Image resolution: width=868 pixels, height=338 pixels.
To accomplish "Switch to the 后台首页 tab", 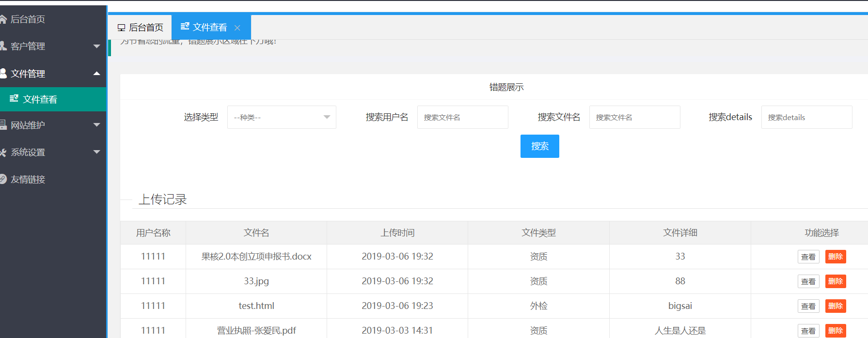I will [140, 28].
